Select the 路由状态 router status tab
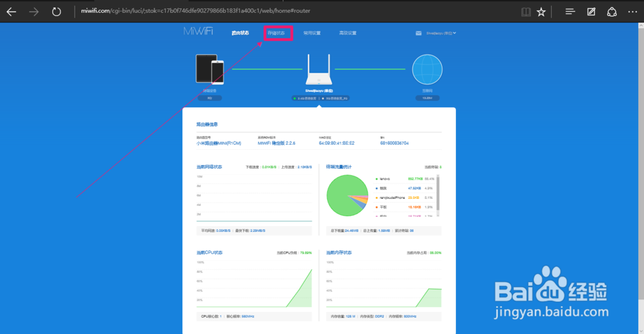This screenshot has width=644, height=334. click(x=240, y=33)
